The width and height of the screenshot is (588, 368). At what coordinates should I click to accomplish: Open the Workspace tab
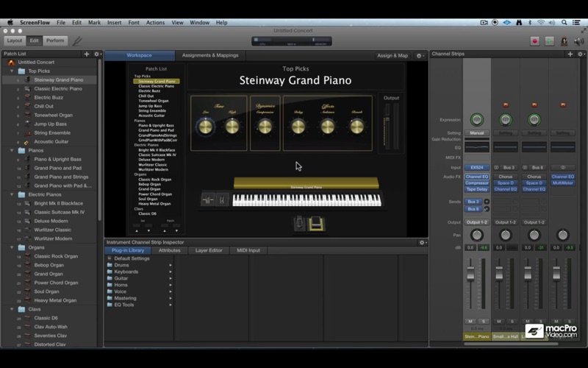click(x=140, y=56)
